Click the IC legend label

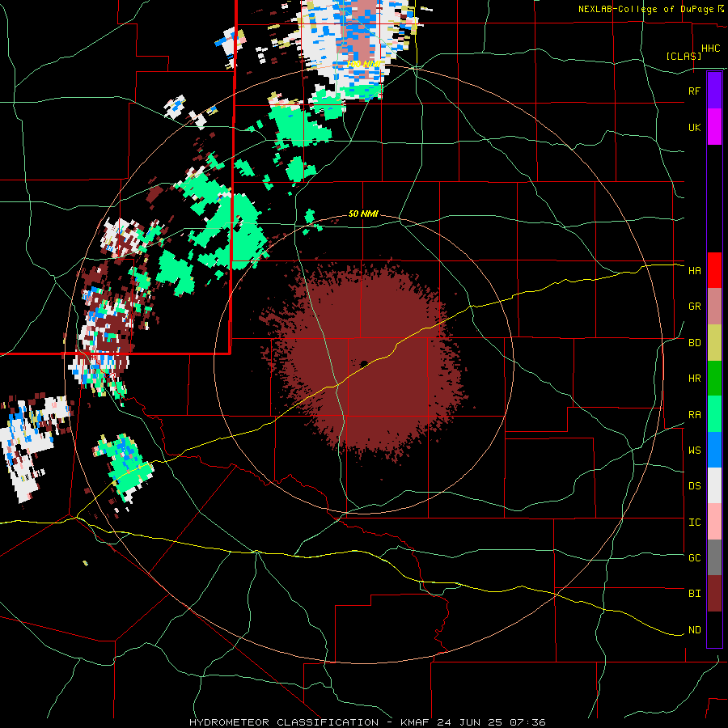tap(694, 523)
